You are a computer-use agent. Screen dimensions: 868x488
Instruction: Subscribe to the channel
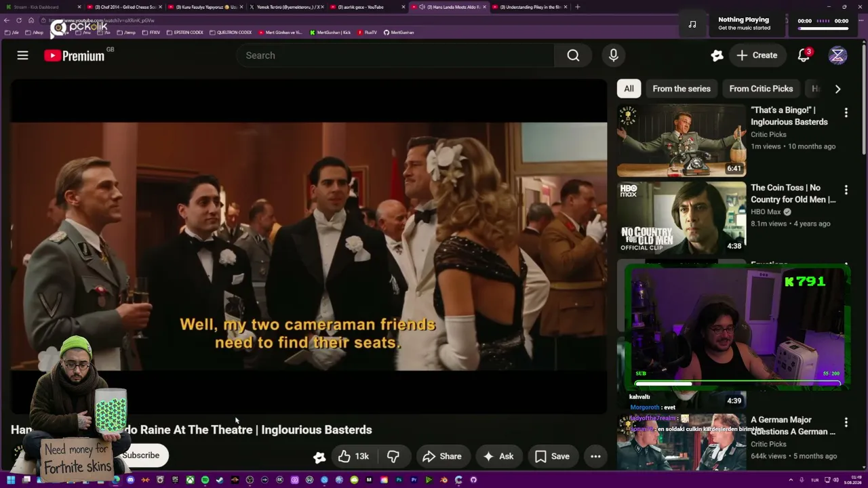[141, 455]
